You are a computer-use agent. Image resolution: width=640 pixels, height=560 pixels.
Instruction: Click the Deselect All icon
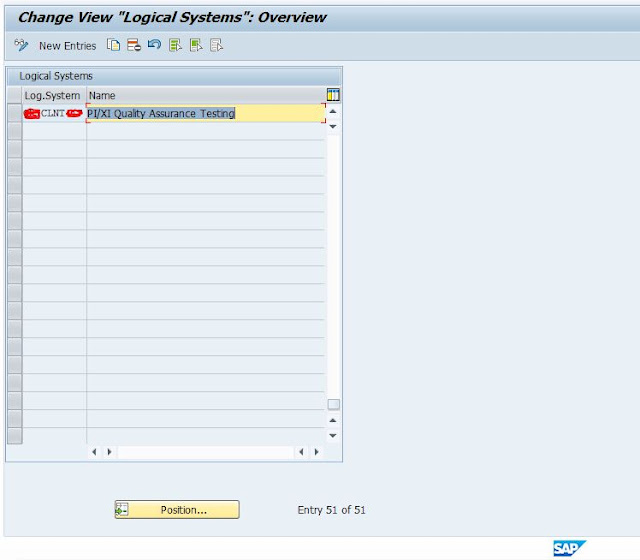click(x=216, y=45)
